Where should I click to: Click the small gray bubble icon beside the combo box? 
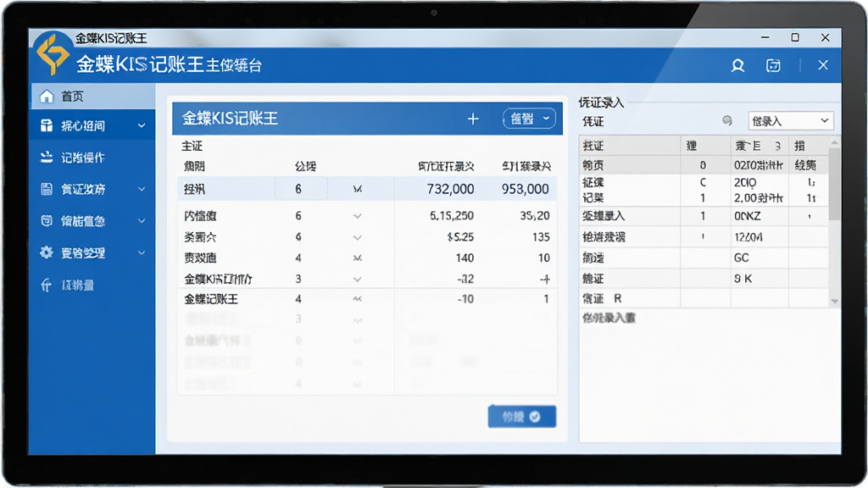coord(727,120)
